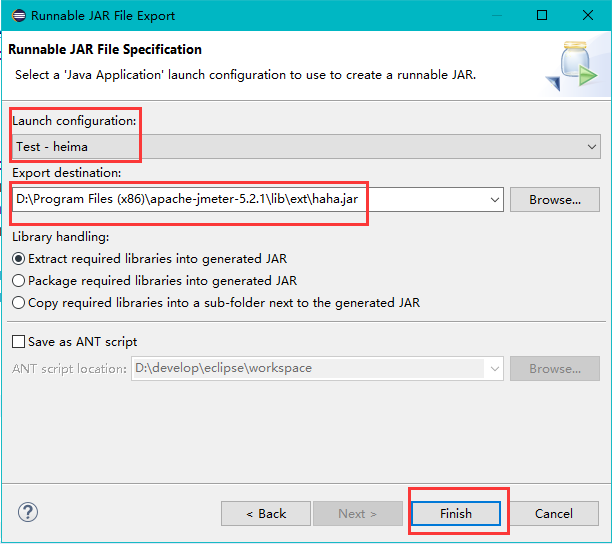The width and height of the screenshot is (612, 544).
Task: Click the Eclipse icon in title bar
Action: pos(18,16)
